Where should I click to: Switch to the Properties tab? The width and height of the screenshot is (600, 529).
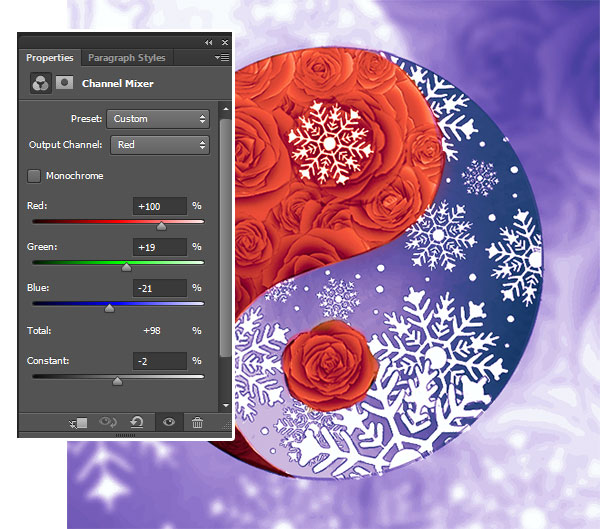click(x=50, y=57)
